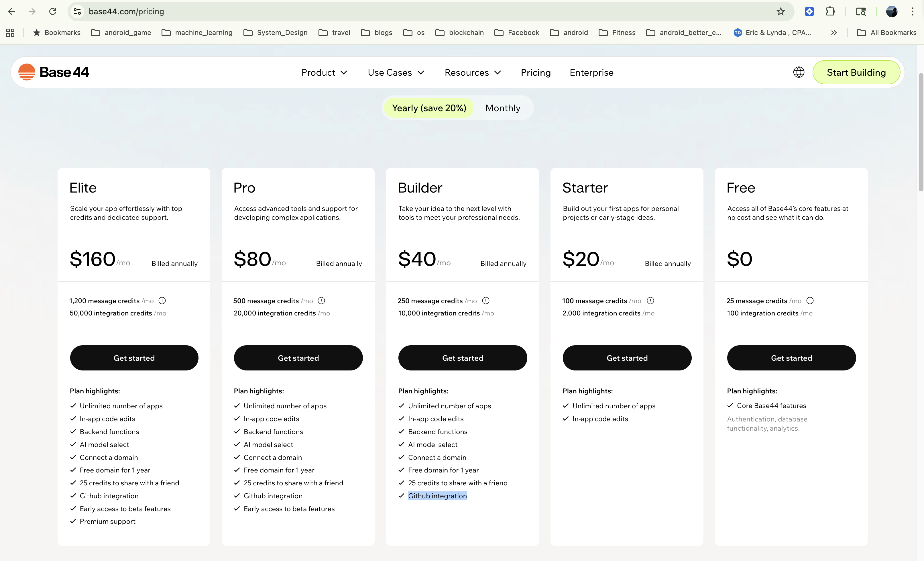Open the language globe icon
This screenshot has height=561, width=924.
point(799,72)
